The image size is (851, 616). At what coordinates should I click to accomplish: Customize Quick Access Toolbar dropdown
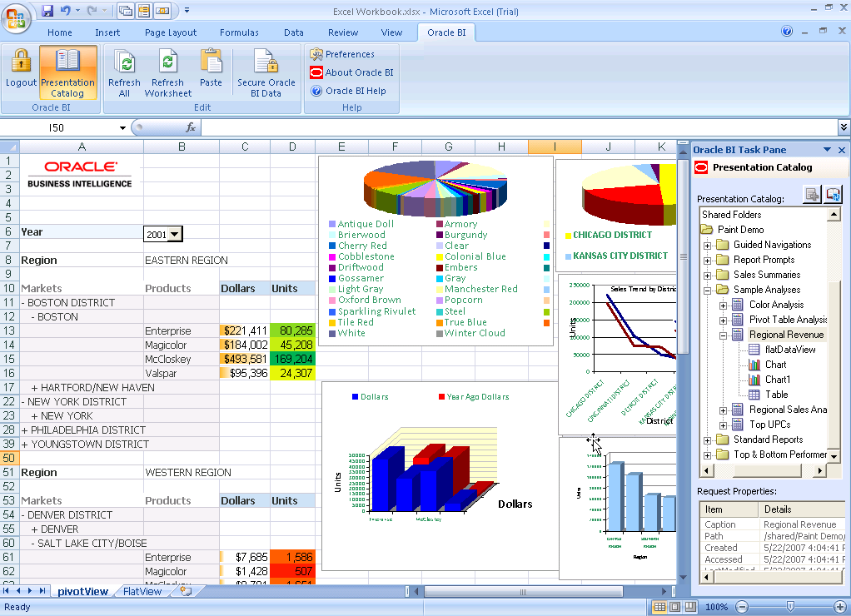pos(187,10)
